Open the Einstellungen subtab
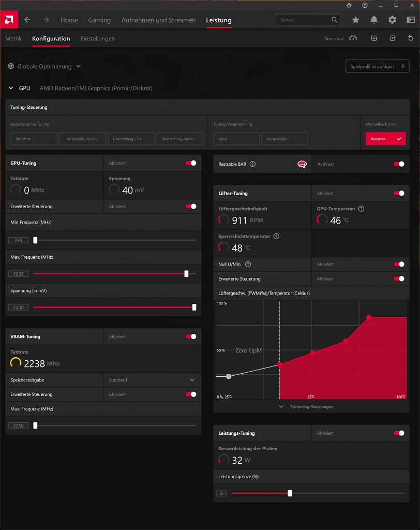The image size is (420, 530). [x=98, y=38]
